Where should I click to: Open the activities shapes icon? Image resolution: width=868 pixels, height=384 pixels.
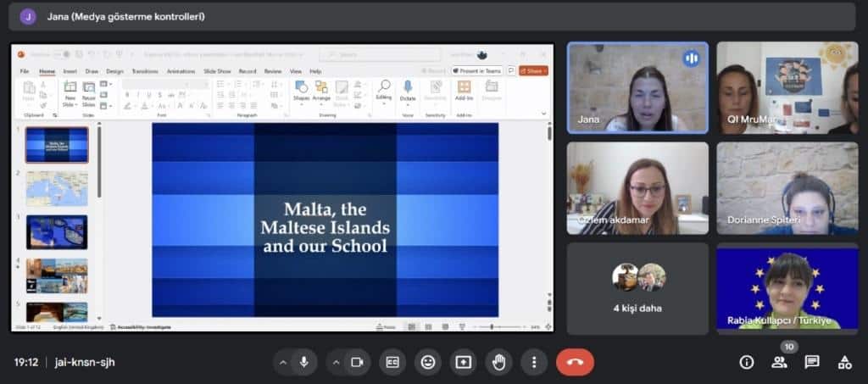pos(844,362)
